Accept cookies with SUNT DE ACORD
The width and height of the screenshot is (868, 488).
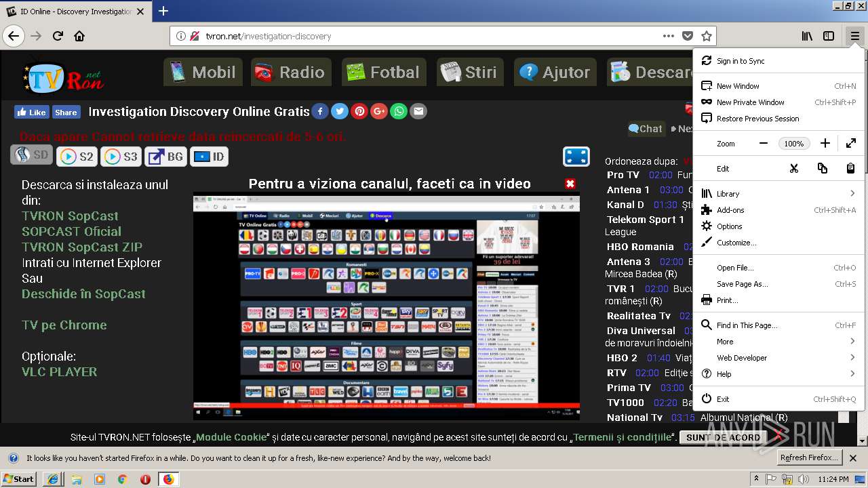[x=724, y=437]
